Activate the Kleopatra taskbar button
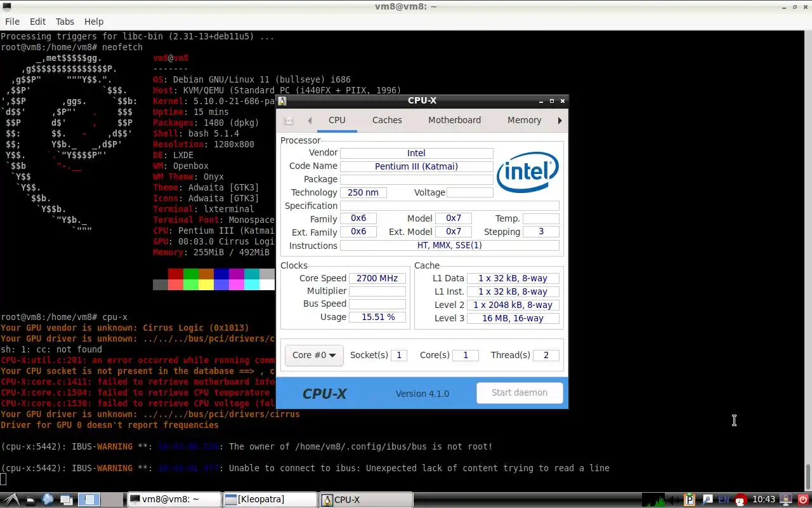 click(x=270, y=500)
